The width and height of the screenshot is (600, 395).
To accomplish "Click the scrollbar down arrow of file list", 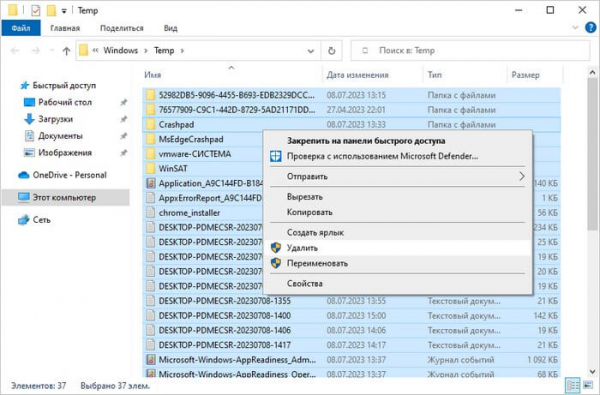I will 592,371.
